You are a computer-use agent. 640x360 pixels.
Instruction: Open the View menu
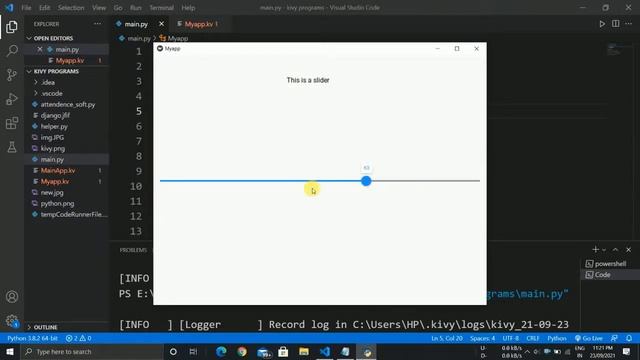coord(99,8)
